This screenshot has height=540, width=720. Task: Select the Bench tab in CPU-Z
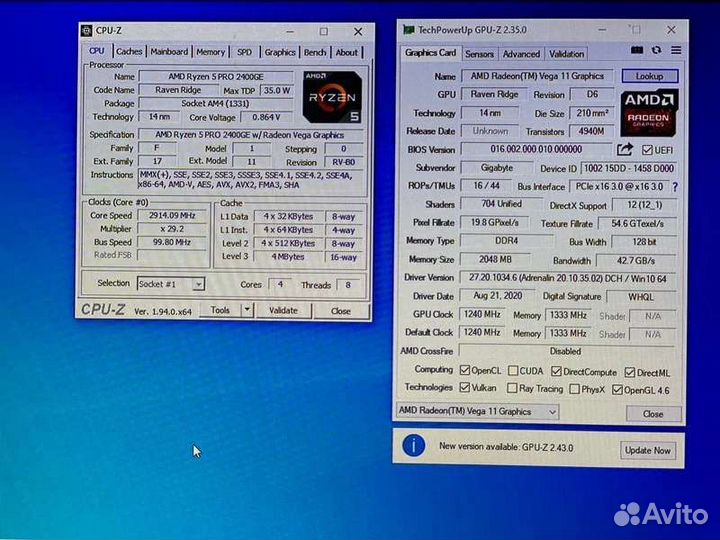tap(315, 52)
